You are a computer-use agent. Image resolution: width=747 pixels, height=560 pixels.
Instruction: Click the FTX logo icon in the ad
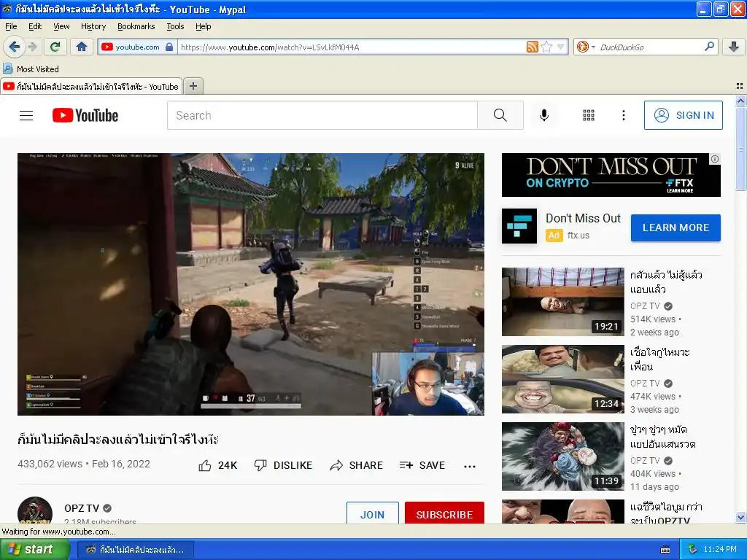click(519, 226)
